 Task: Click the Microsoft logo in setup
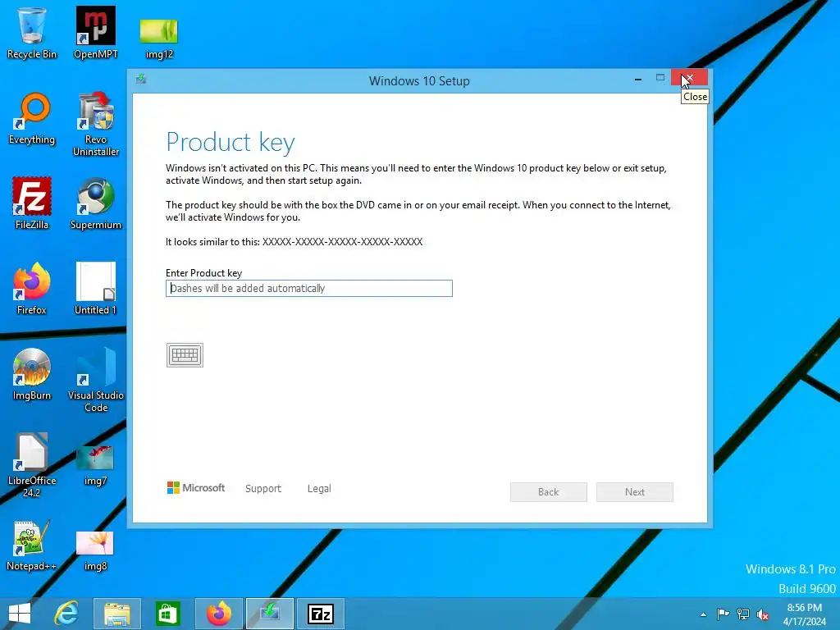pos(196,487)
